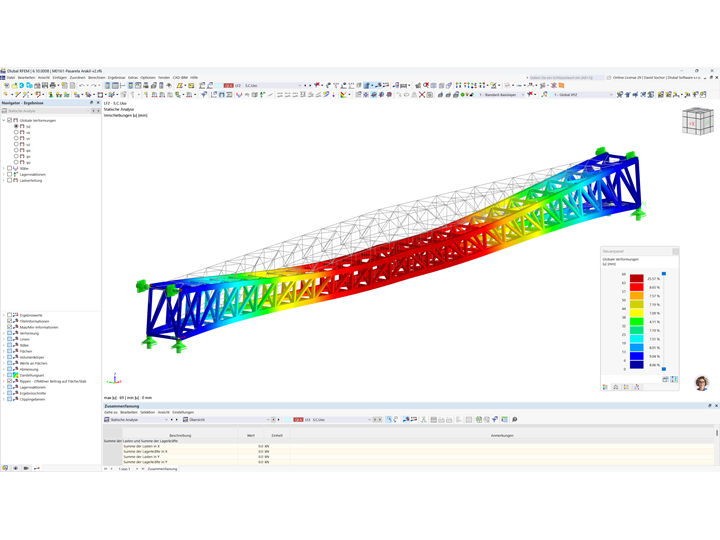This screenshot has height=540, width=720.
Task: Open the Navigator Results tab icon
Action: (37, 468)
